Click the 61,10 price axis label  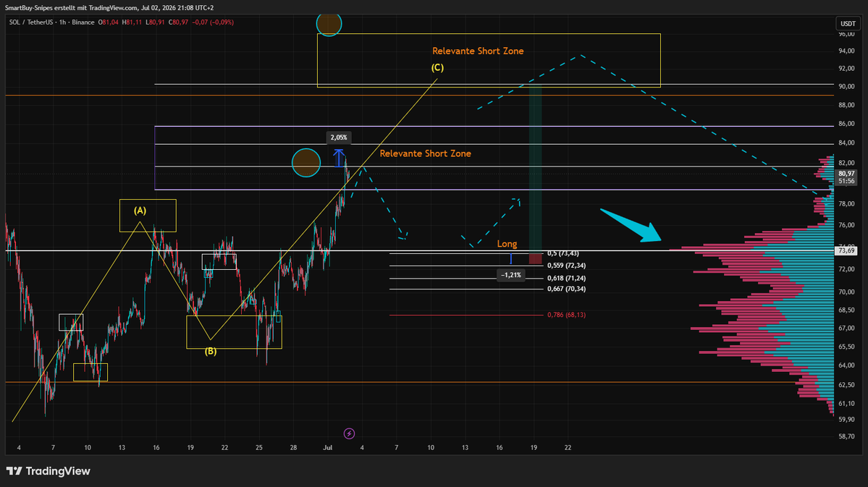[x=846, y=404]
